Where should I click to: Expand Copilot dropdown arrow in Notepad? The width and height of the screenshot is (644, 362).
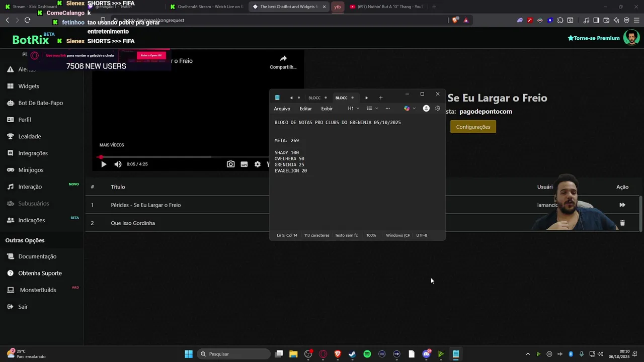(x=414, y=109)
